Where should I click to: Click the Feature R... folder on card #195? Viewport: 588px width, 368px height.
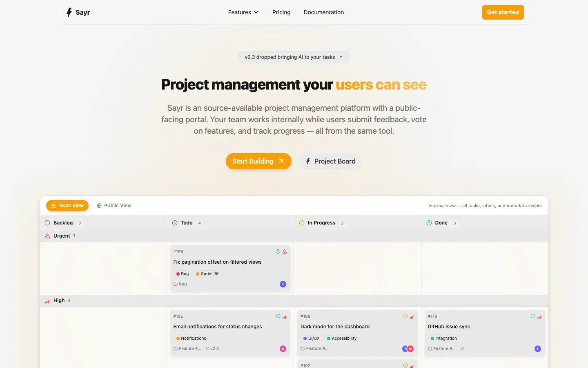[x=187, y=349]
